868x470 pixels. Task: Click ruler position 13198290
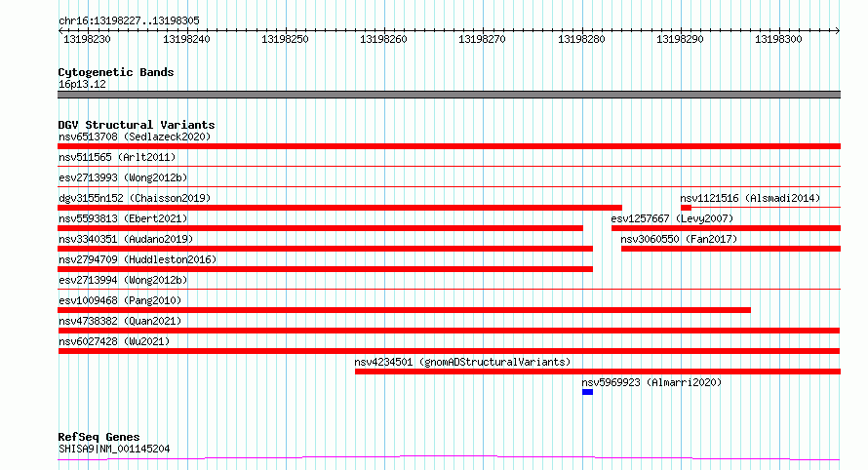point(680,39)
